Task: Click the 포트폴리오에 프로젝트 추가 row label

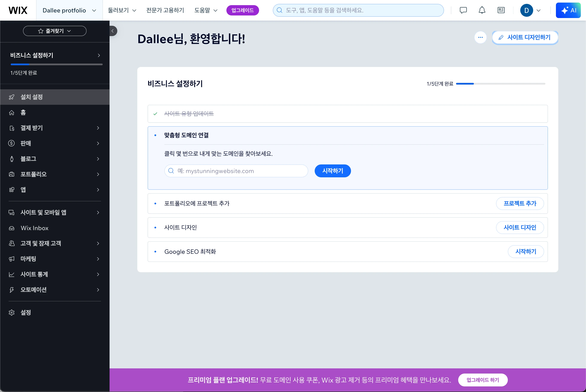Action: pos(197,204)
